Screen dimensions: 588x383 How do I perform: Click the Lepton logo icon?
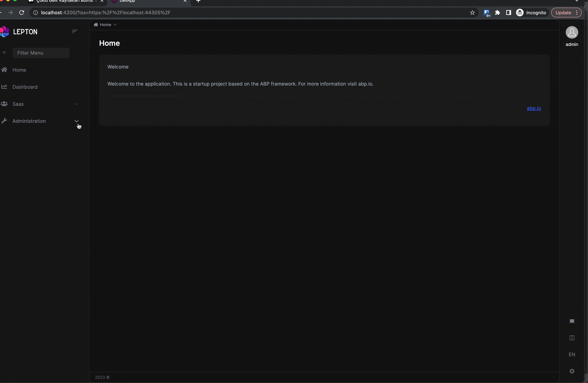point(5,32)
